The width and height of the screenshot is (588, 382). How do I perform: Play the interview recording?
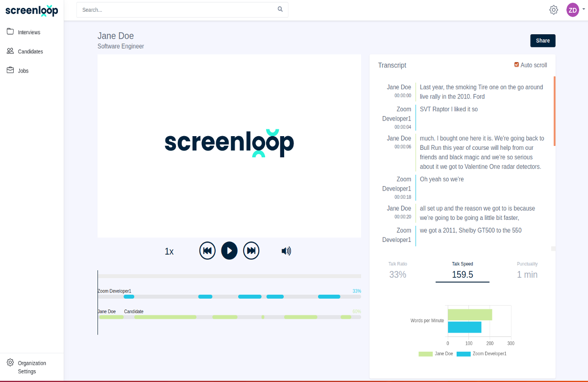[229, 250]
